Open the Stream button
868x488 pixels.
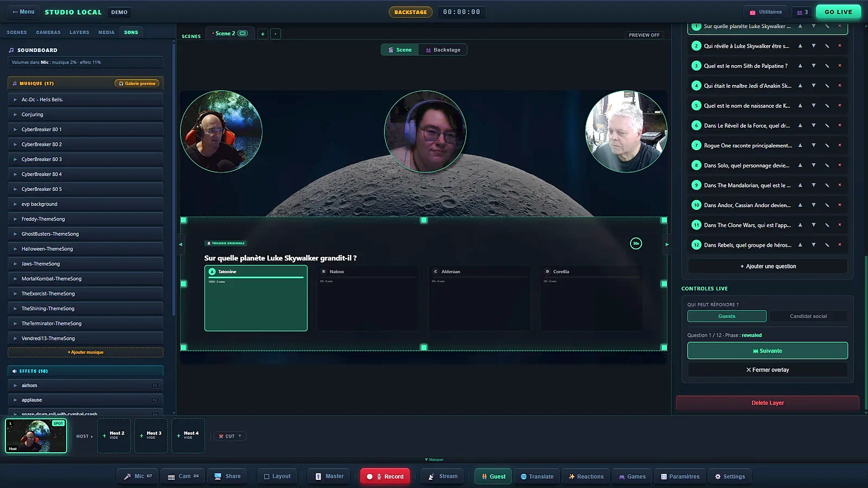coord(443,476)
